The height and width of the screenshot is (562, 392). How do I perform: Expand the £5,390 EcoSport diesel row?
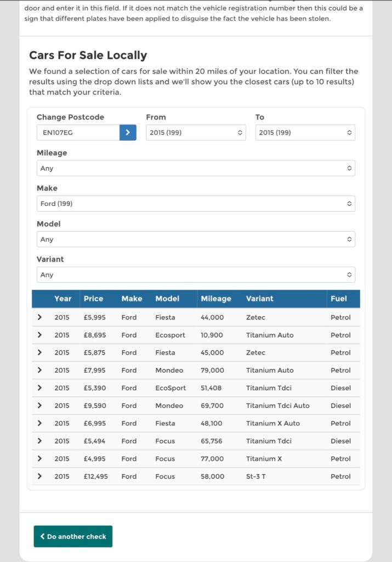click(x=39, y=388)
